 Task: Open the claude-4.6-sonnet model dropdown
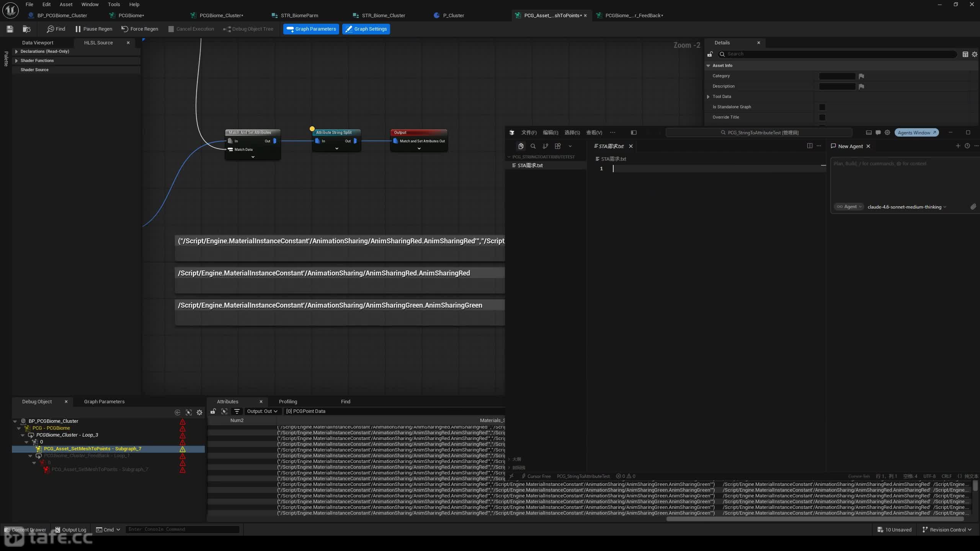coord(906,207)
